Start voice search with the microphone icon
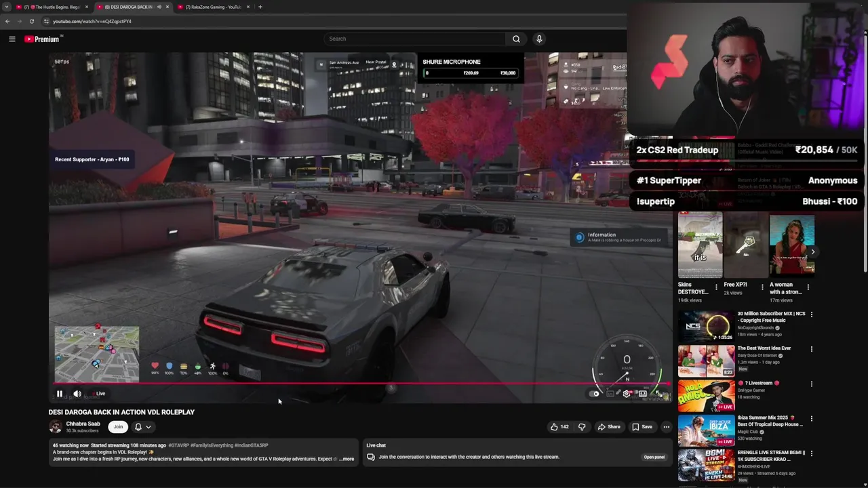This screenshot has width=868, height=488. (x=539, y=39)
